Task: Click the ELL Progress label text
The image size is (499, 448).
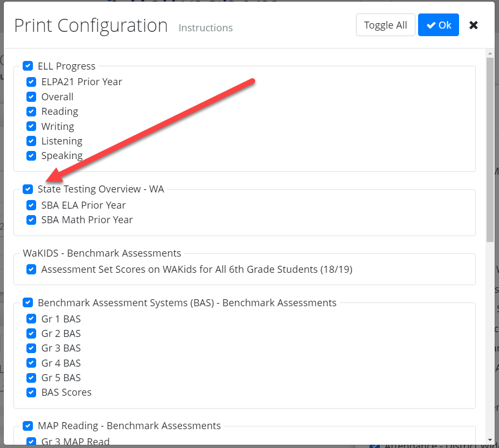Action: (x=66, y=66)
